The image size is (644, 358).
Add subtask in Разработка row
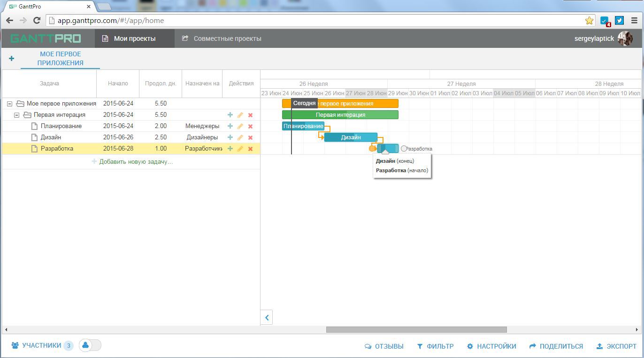[x=230, y=149]
